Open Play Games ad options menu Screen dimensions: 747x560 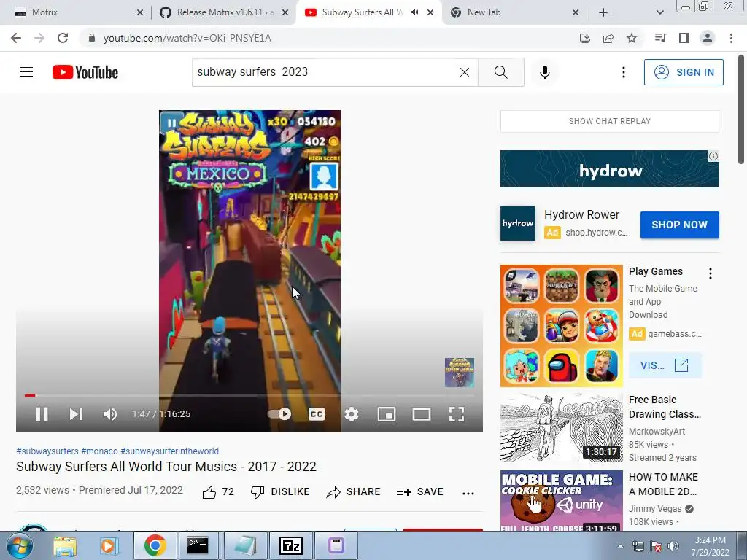711,273
